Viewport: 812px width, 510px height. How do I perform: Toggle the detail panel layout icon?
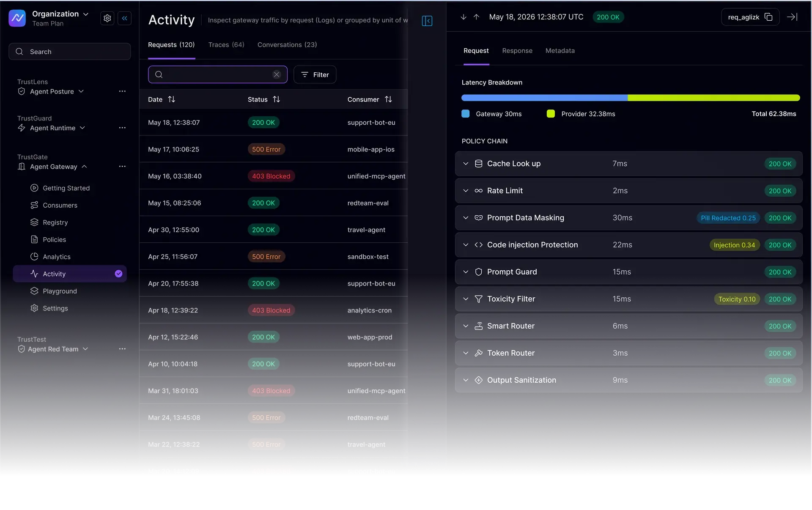[427, 21]
